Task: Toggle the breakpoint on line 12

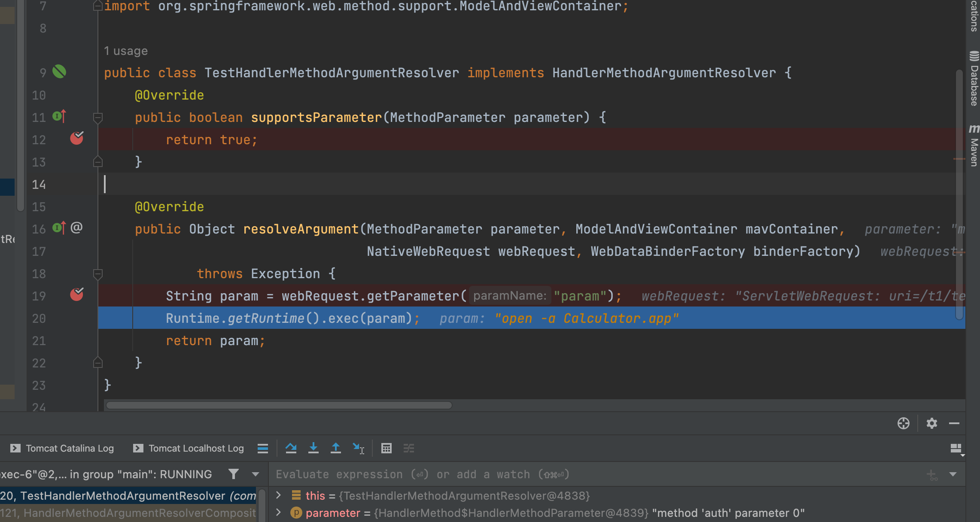Action: [76, 139]
